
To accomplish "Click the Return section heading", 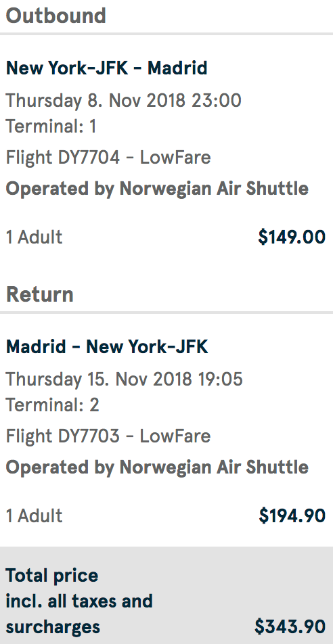I will [x=39, y=294].
